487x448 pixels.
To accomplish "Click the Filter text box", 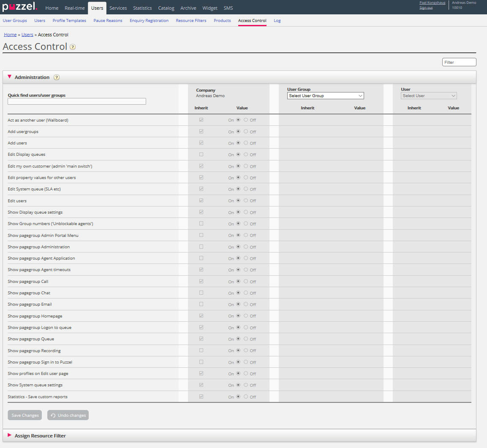I will [x=459, y=62].
